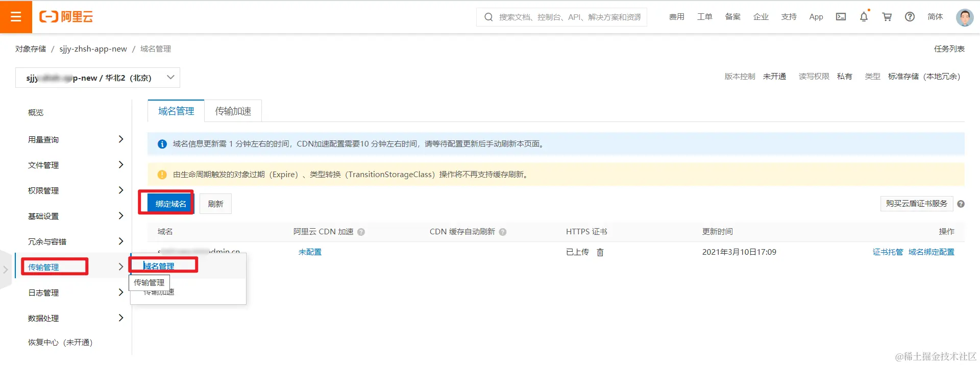Click the 私有 read-write permission value

point(844,77)
